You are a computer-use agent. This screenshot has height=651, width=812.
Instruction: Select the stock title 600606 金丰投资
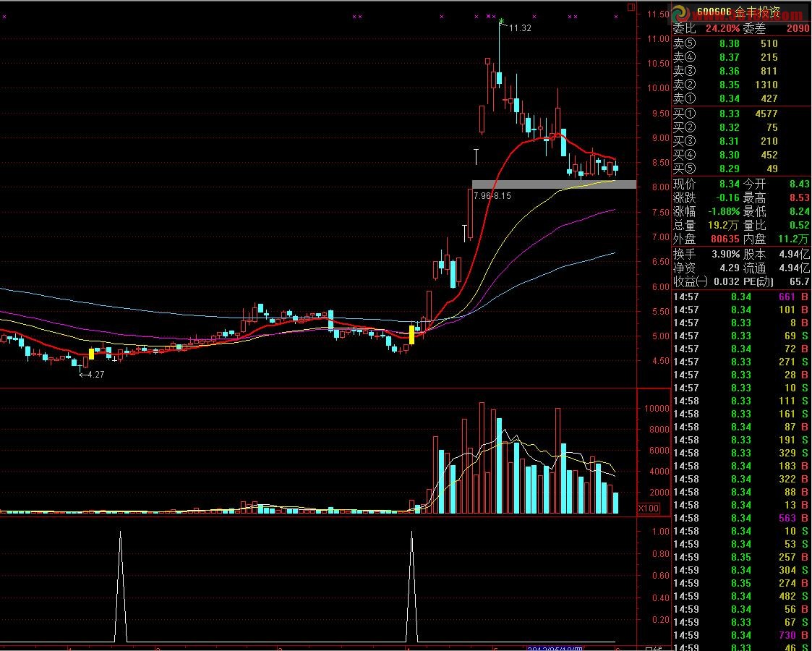point(738,12)
